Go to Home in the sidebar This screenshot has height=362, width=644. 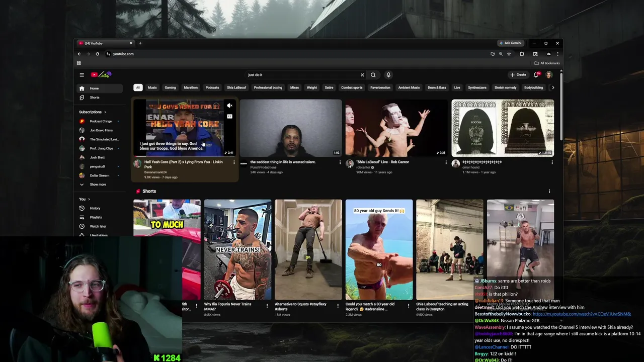[100, 88]
